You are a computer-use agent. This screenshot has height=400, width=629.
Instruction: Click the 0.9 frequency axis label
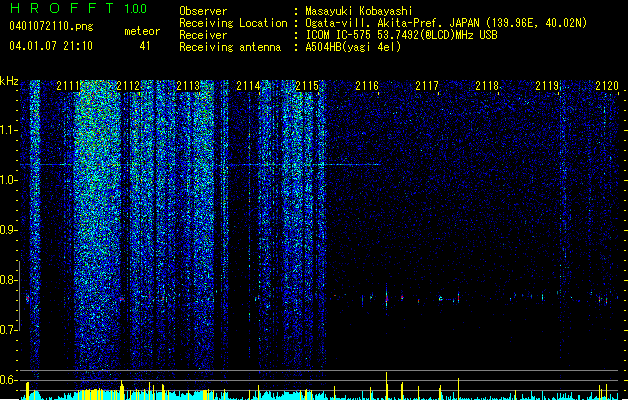pyautogui.click(x=8, y=230)
